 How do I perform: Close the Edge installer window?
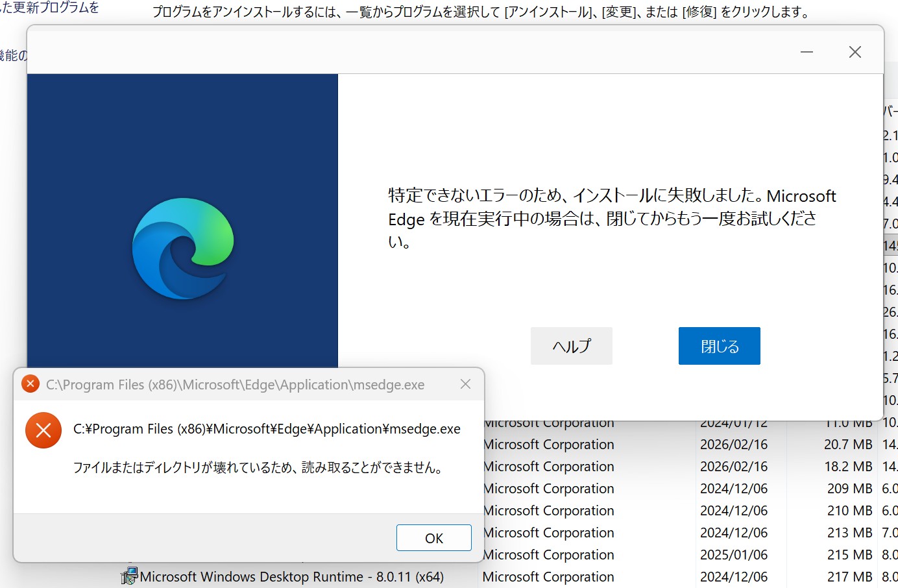pos(855,52)
